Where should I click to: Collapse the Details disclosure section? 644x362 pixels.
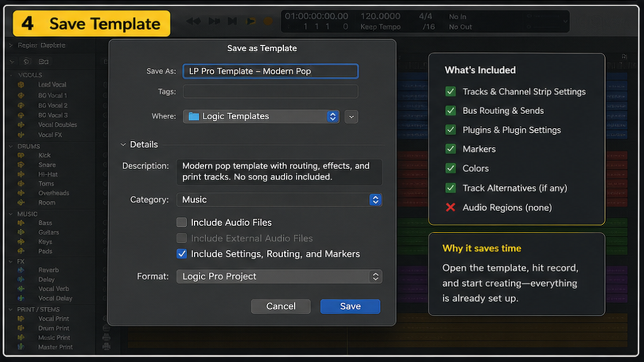coord(123,145)
